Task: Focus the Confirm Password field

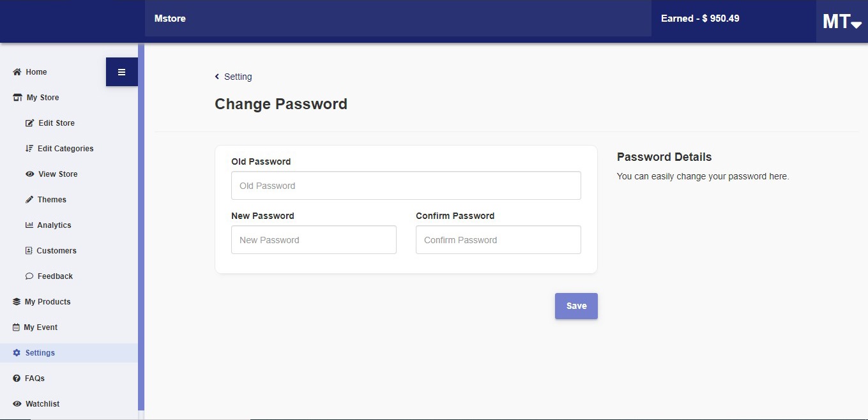Action: coord(498,240)
